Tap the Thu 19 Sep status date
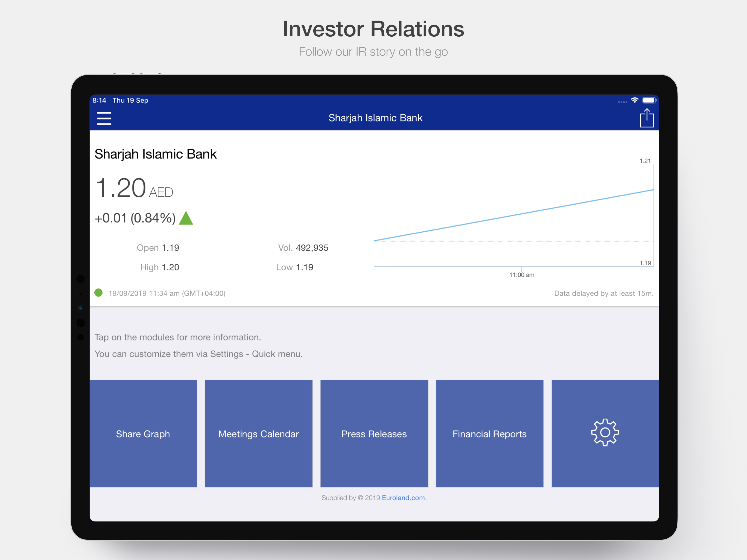The image size is (747, 560). (x=130, y=100)
